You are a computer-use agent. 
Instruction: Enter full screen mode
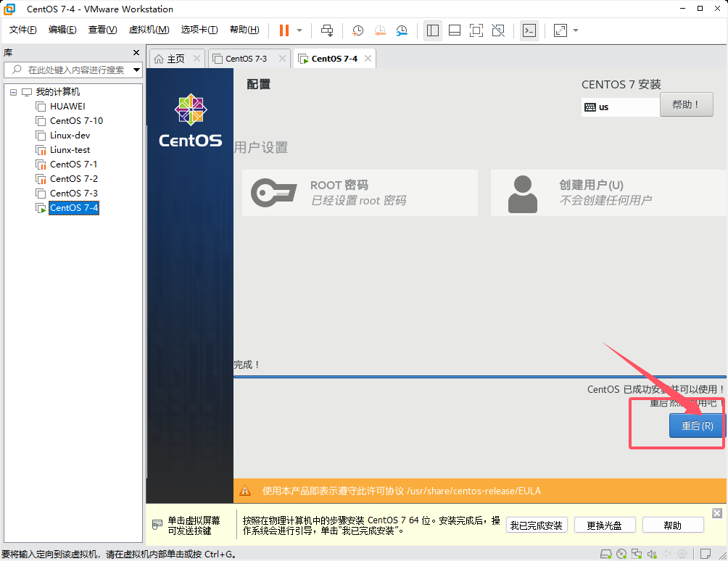pos(476,30)
